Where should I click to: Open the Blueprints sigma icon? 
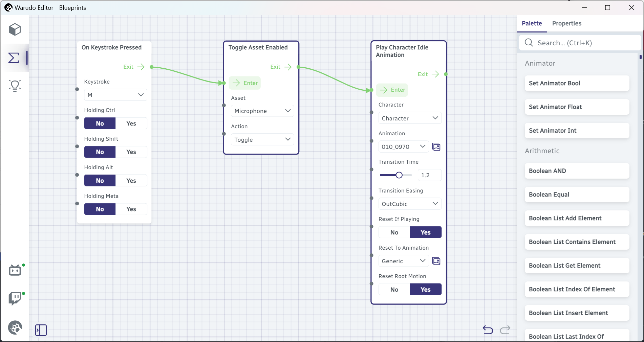point(14,58)
